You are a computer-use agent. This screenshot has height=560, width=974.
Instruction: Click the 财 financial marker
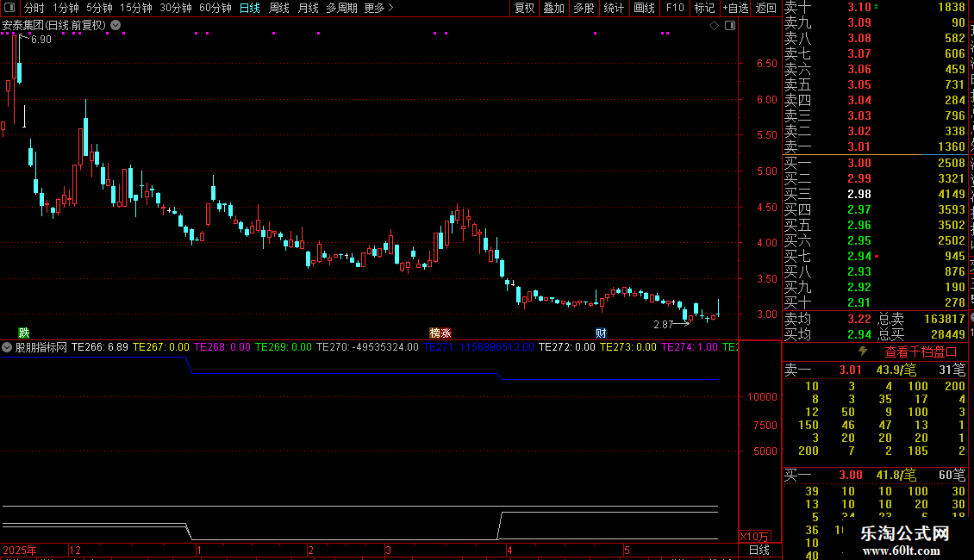601,333
